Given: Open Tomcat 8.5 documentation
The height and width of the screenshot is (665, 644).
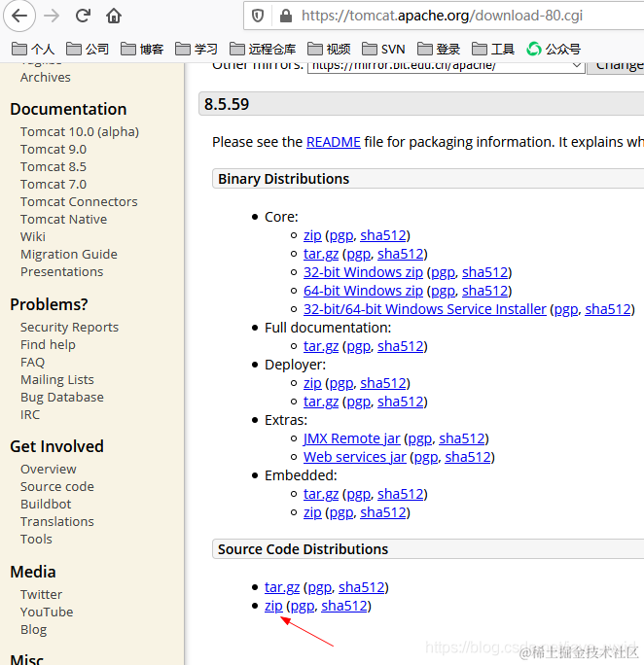Looking at the screenshot, I should click(54, 167).
